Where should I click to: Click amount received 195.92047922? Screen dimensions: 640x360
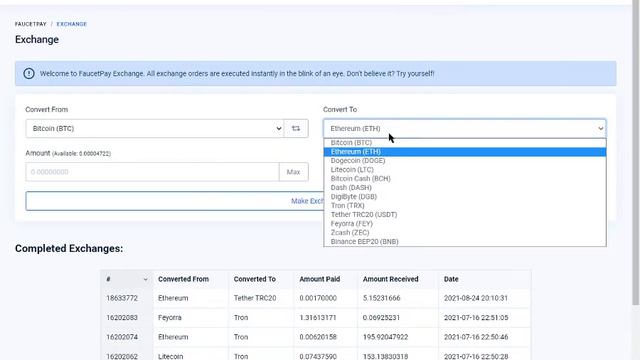tap(385, 337)
